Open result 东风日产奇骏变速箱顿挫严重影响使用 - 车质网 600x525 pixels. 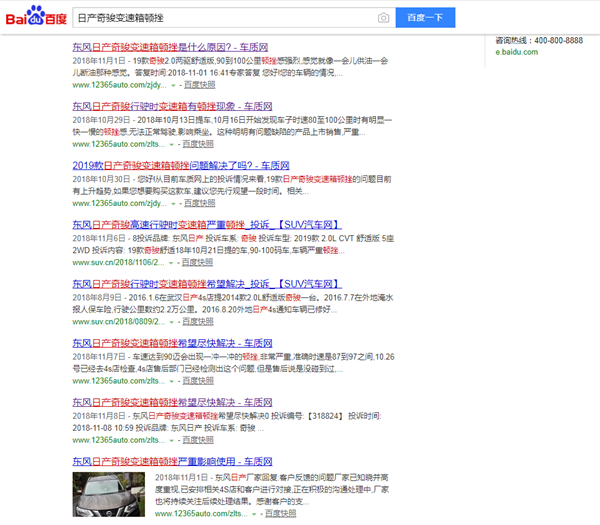click(172, 461)
